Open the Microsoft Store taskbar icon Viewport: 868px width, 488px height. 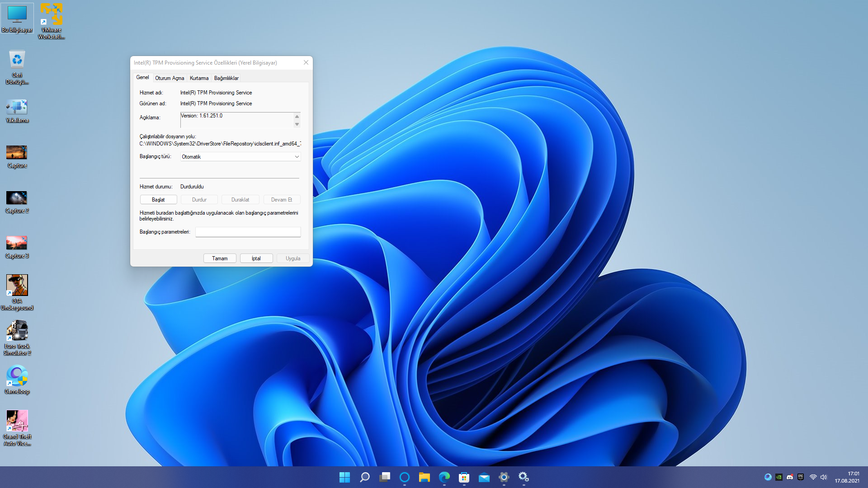[464, 477]
